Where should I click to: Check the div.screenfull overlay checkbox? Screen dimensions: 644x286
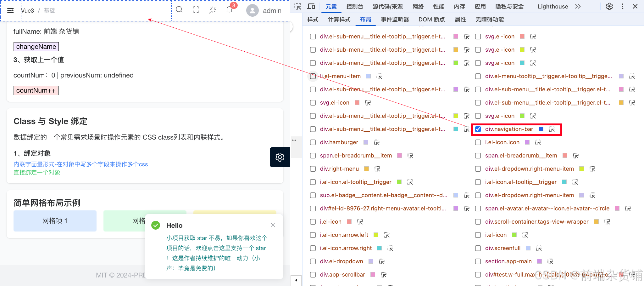(478, 248)
